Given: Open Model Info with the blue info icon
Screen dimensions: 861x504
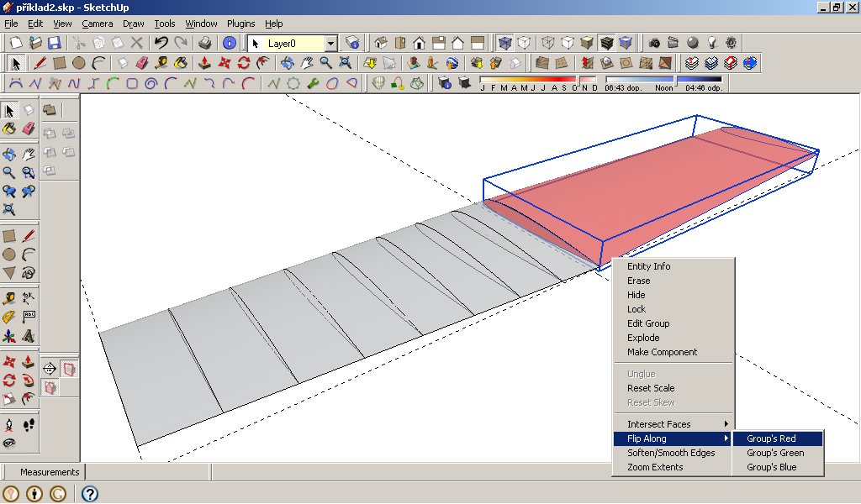Looking at the screenshot, I should (x=230, y=43).
